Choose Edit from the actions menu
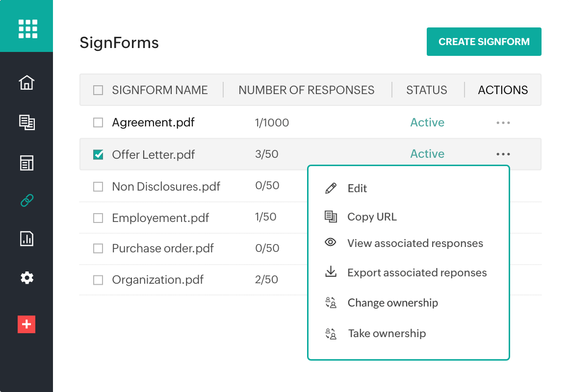 [x=357, y=189]
